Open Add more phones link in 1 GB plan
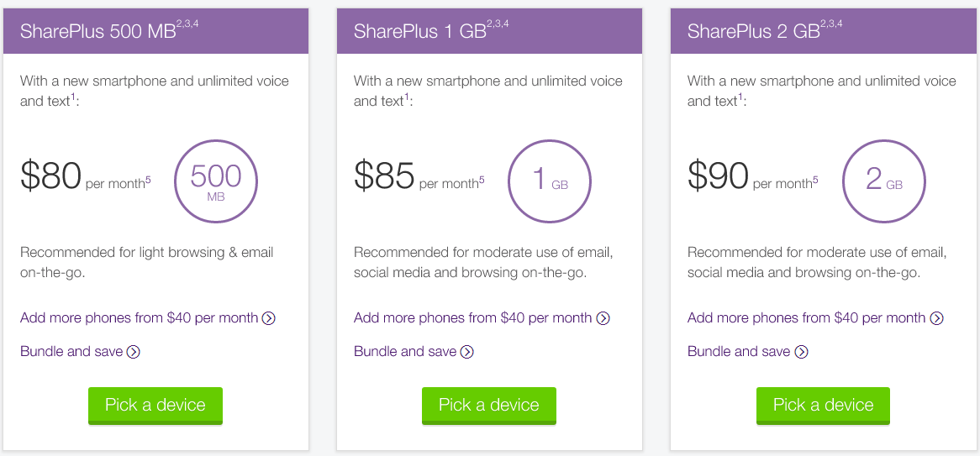 coord(472,318)
